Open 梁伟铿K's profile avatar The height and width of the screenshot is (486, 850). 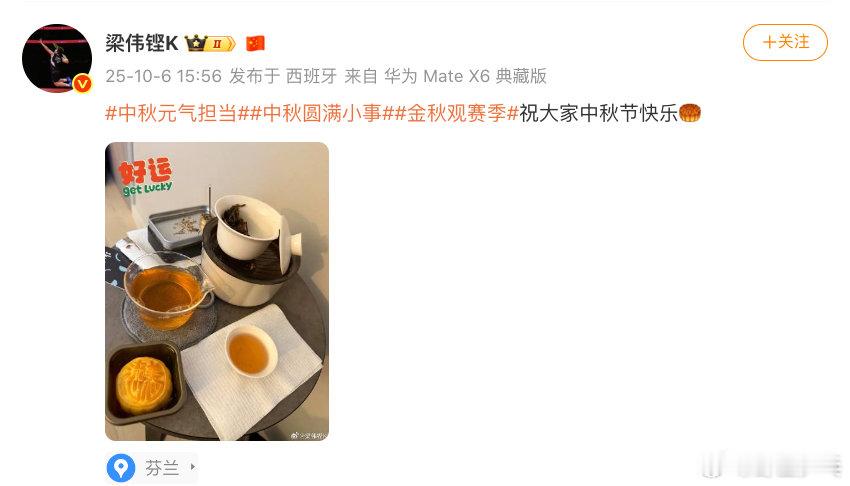[x=57, y=59]
